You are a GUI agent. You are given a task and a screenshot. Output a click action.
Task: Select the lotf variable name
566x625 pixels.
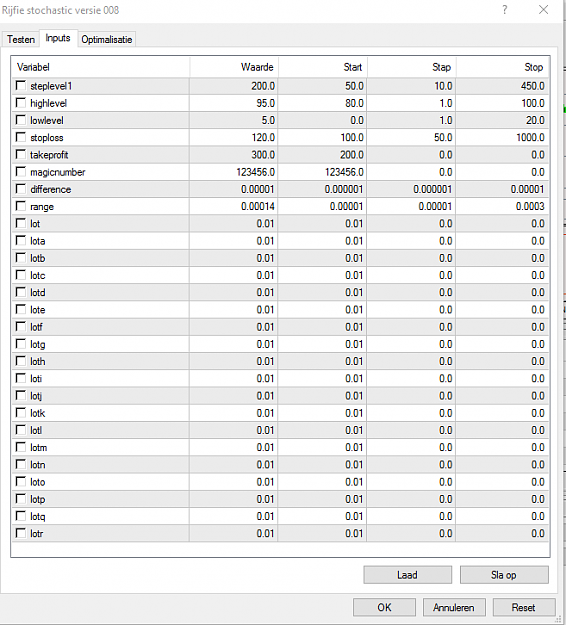(x=36, y=327)
